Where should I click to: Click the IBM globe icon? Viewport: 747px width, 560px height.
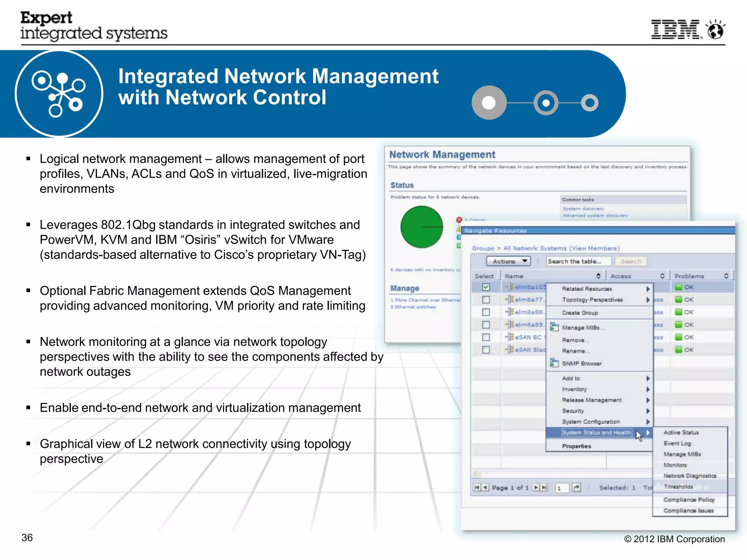pyautogui.click(x=716, y=29)
